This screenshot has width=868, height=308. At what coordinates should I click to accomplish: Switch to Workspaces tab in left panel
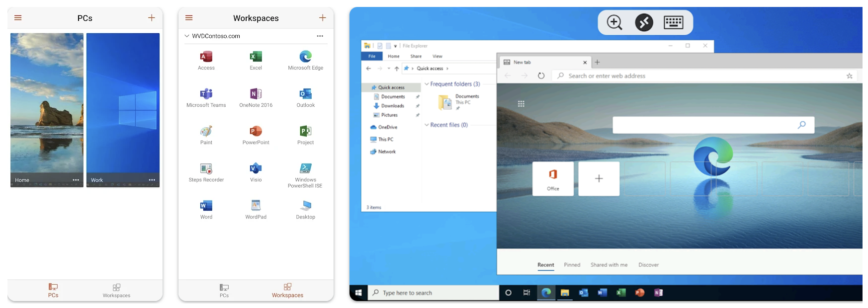[116, 291]
